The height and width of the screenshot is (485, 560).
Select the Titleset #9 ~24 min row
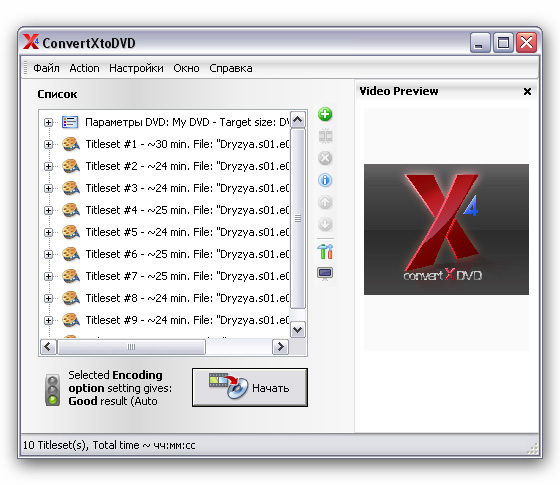coord(187,320)
